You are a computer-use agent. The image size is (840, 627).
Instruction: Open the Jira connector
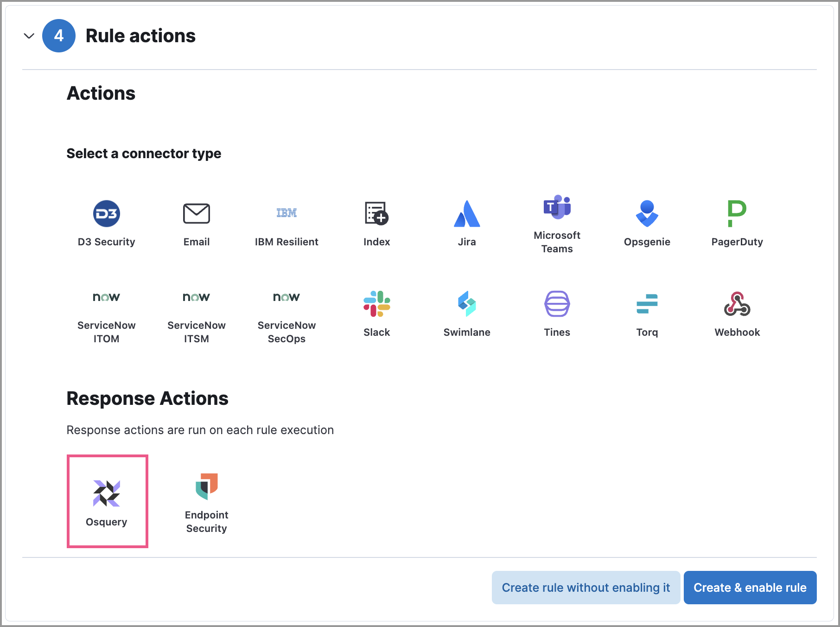(x=467, y=223)
